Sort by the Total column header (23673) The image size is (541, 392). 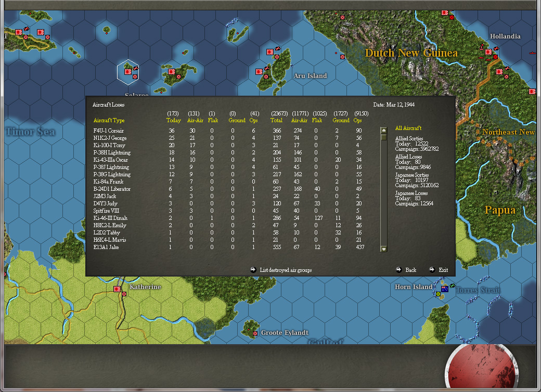pyautogui.click(x=276, y=120)
